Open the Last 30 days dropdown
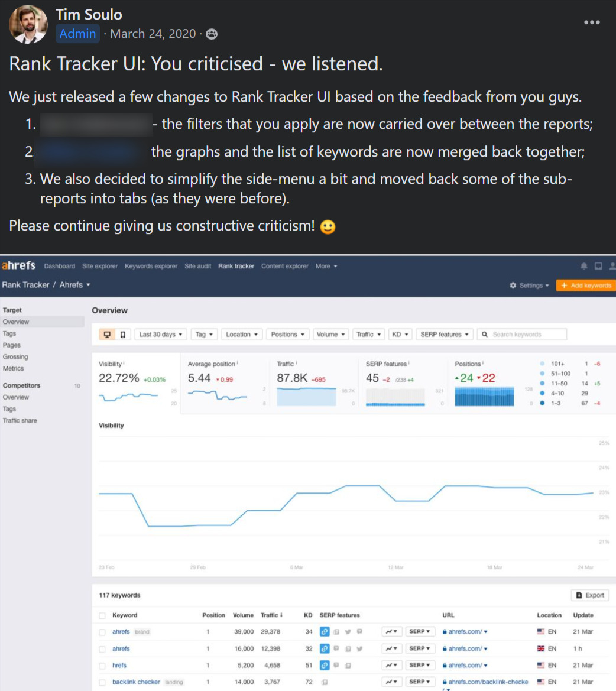616x691 pixels. [x=160, y=334]
